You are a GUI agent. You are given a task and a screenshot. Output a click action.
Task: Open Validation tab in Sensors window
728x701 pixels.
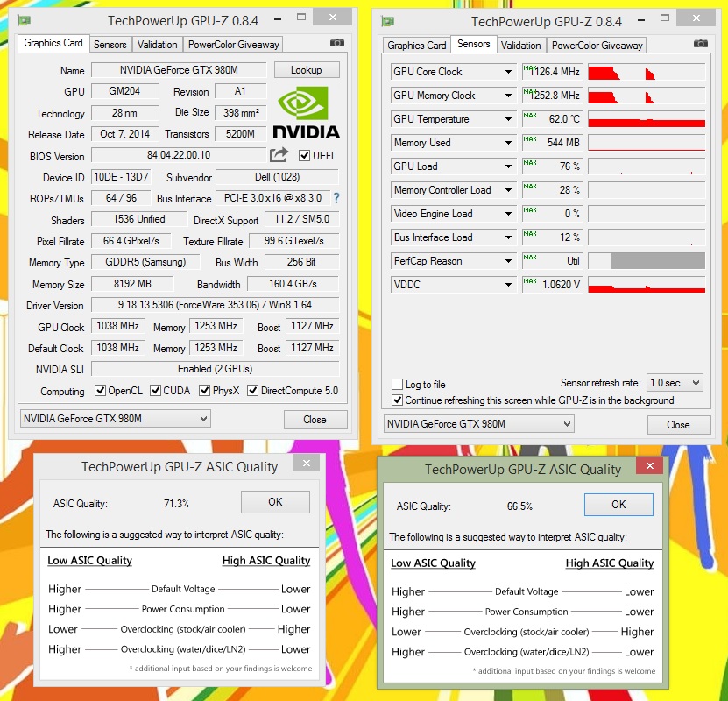(521, 46)
